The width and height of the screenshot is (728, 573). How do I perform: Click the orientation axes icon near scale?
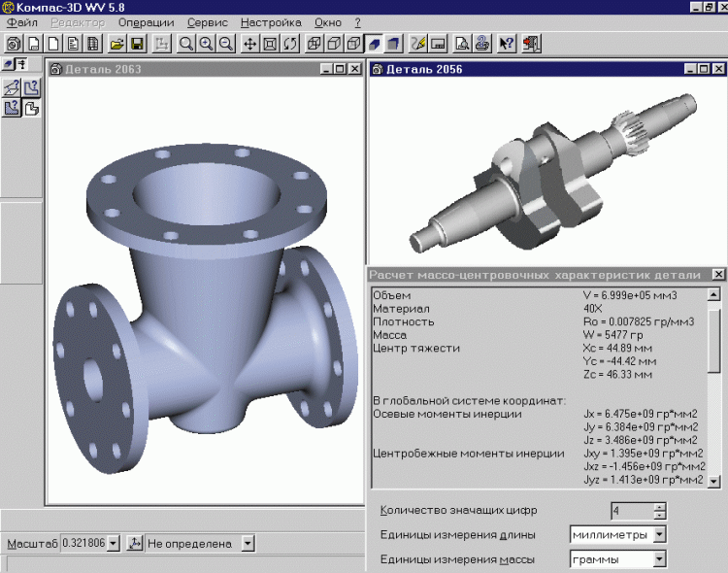[135, 543]
